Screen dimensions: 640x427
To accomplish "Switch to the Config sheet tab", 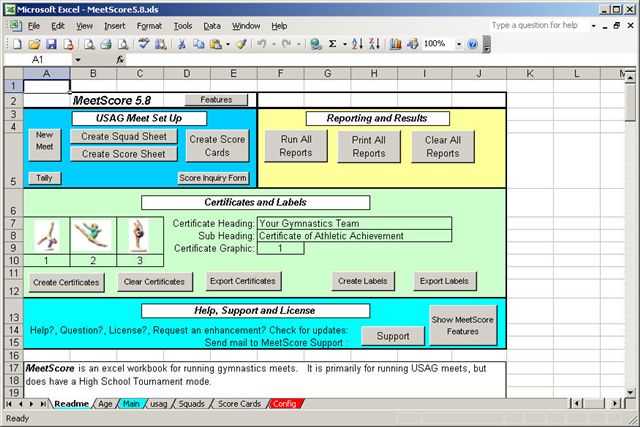I will click(284, 404).
